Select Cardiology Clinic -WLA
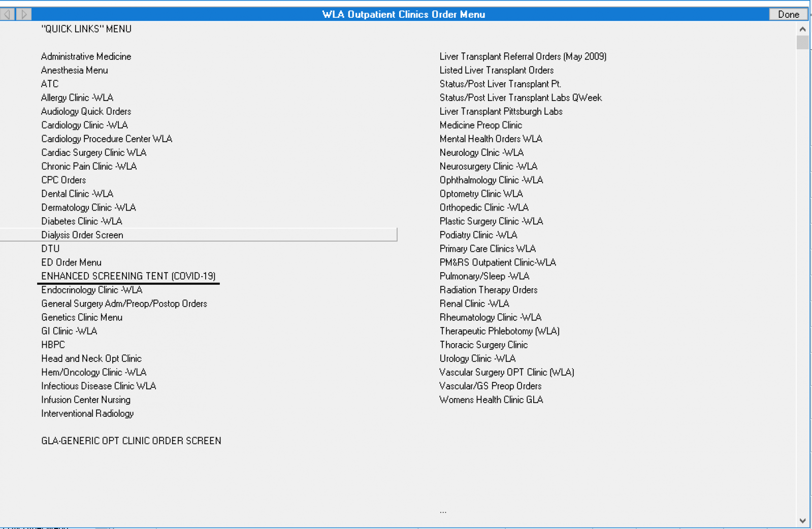Viewport: 812px width, 529px height. point(84,125)
